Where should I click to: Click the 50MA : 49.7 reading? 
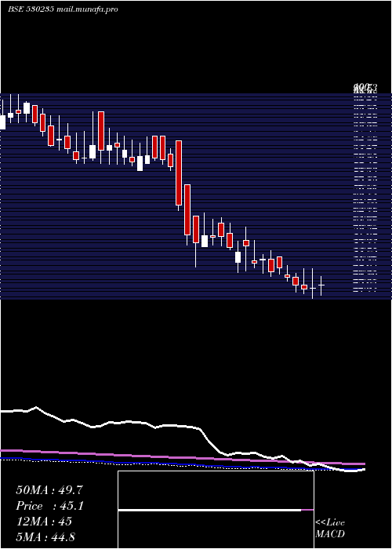pos(49,490)
